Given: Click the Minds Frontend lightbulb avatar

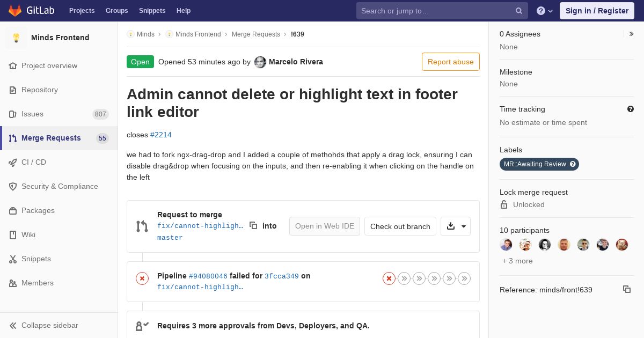Looking at the screenshot, I should 16,38.
